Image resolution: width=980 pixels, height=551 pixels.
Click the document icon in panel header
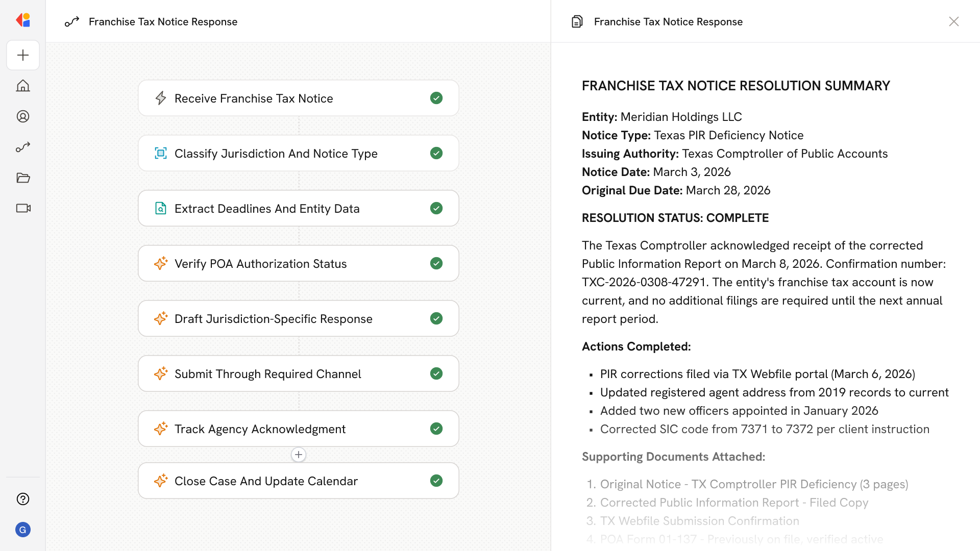pos(577,21)
